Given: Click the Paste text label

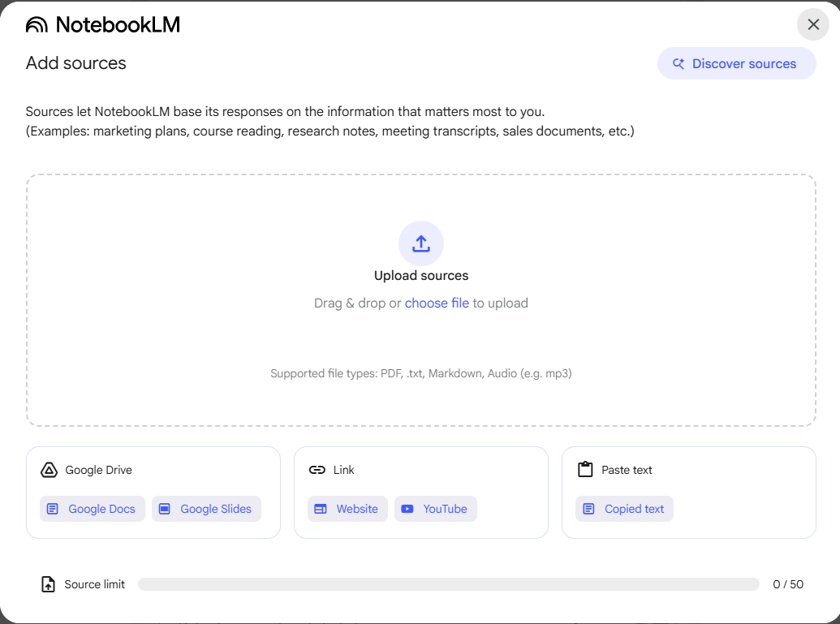Looking at the screenshot, I should tap(627, 470).
